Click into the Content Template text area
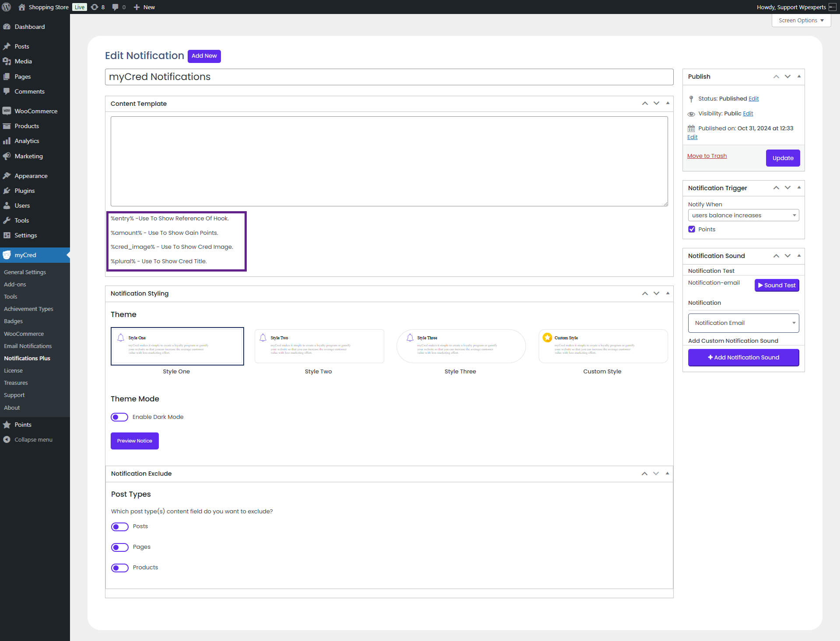840x641 pixels. (x=388, y=161)
